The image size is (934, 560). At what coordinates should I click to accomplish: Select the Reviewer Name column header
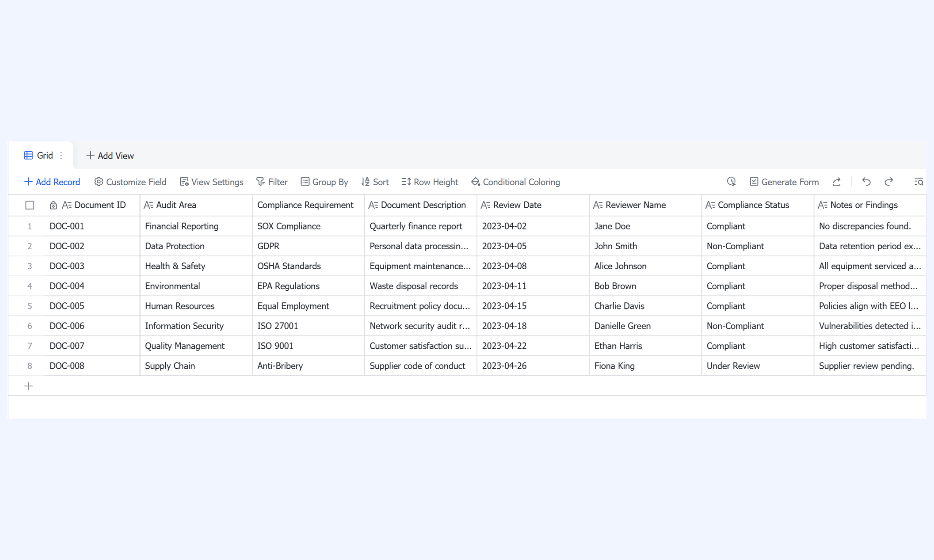(645, 205)
